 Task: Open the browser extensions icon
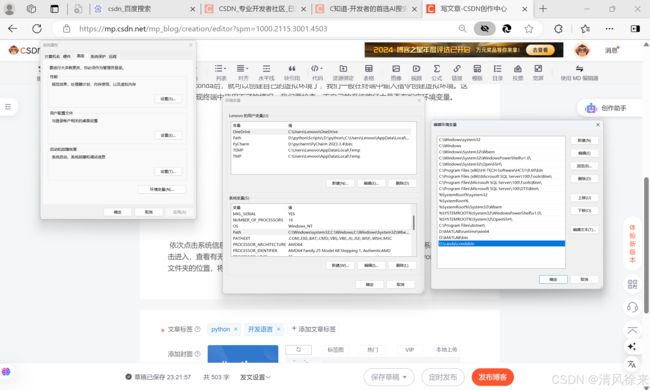559,29
